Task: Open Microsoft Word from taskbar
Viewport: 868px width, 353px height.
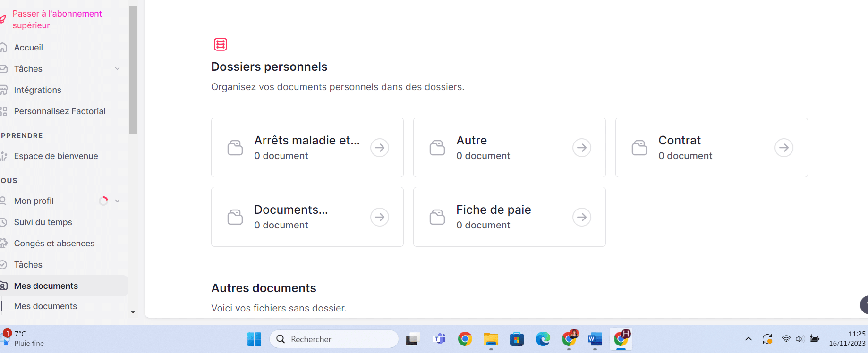Action: pos(595,339)
